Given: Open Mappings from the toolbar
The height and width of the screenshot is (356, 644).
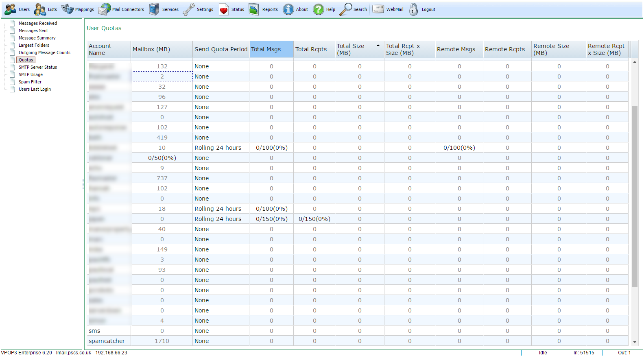Looking at the screenshot, I should pos(68,9).
